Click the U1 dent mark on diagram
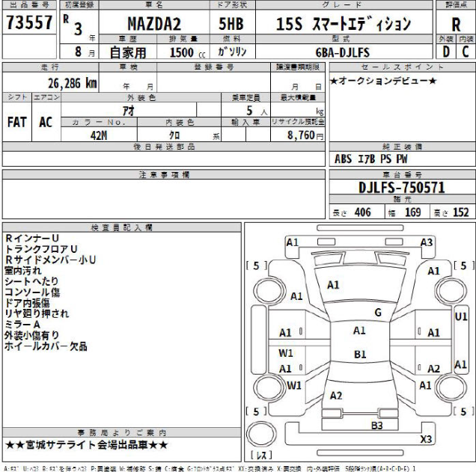The width and height of the screenshot is (476, 472). pos(461,316)
